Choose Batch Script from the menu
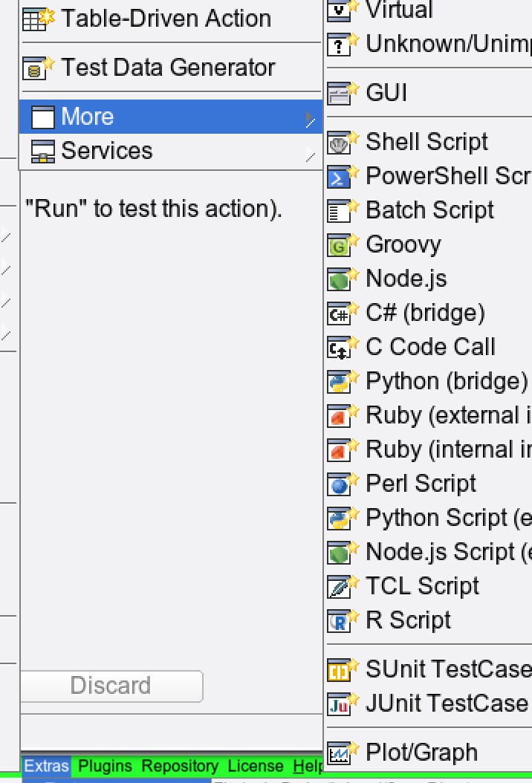 coord(429,210)
